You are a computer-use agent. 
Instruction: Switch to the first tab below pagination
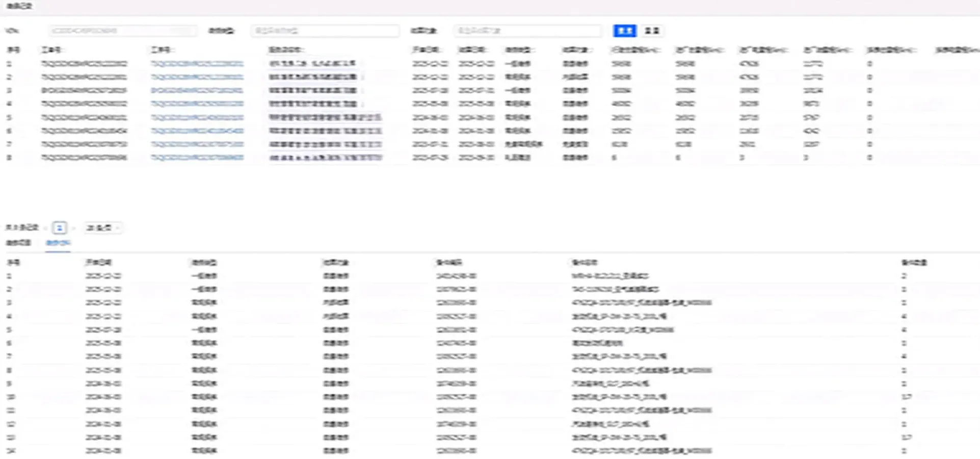tap(19, 243)
